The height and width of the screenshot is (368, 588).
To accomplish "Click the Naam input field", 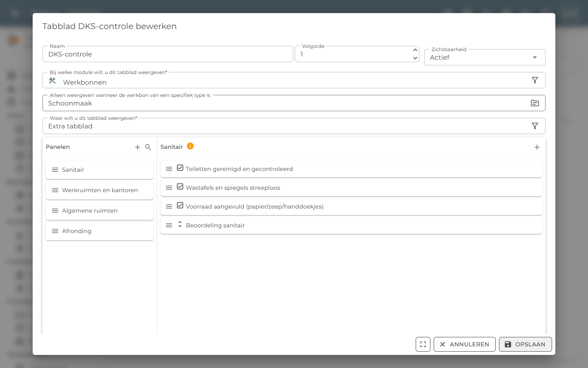I will coord(168,54).
